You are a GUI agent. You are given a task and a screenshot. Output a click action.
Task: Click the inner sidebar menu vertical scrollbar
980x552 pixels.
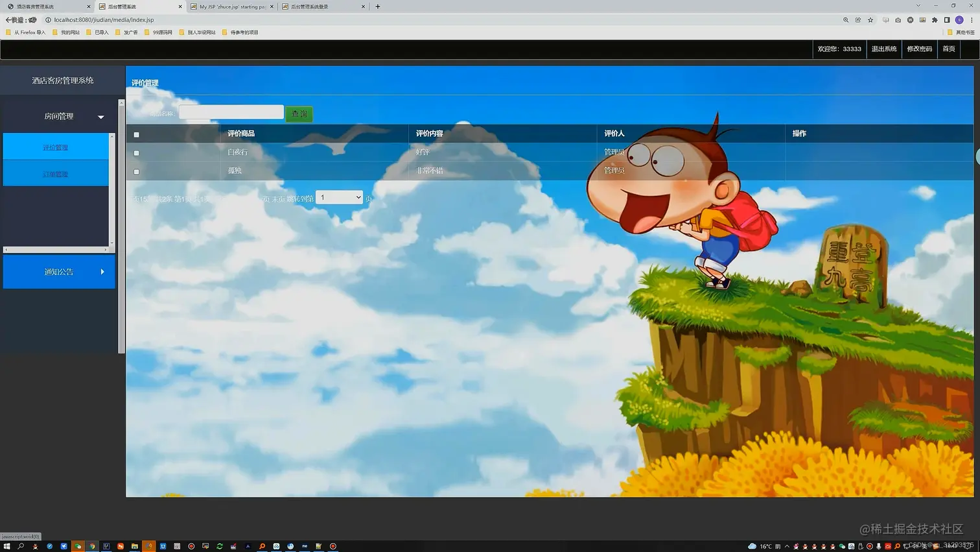[x=112, y=189]
